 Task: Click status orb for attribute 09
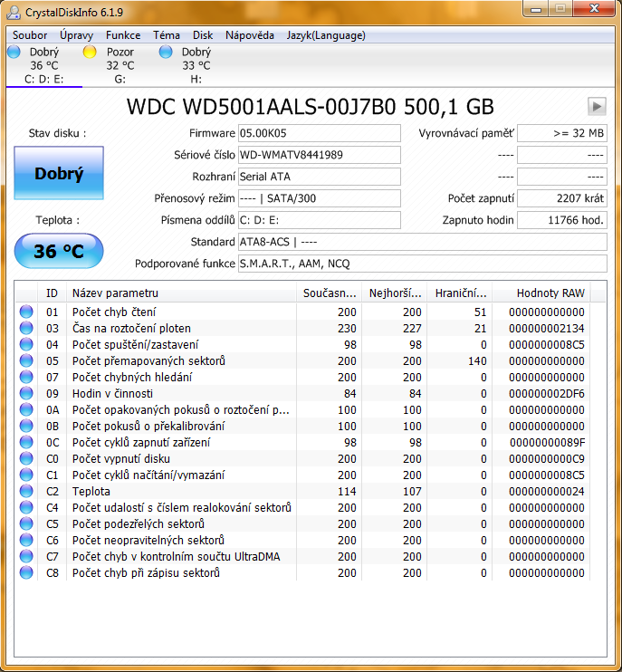click(26, 393)
